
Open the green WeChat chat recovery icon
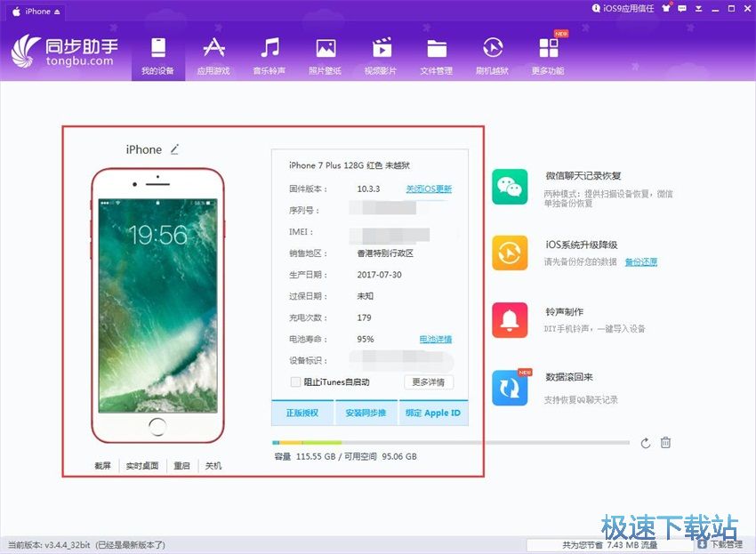pos(510,187)
